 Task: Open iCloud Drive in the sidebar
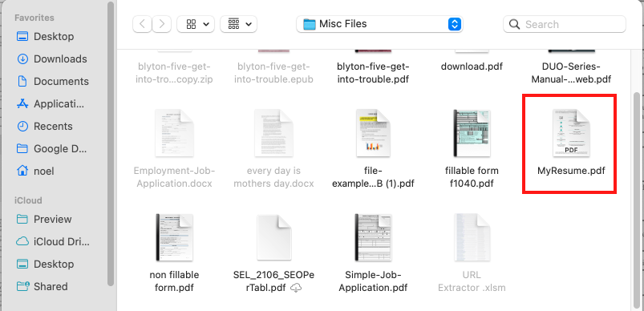click(53, 241)
